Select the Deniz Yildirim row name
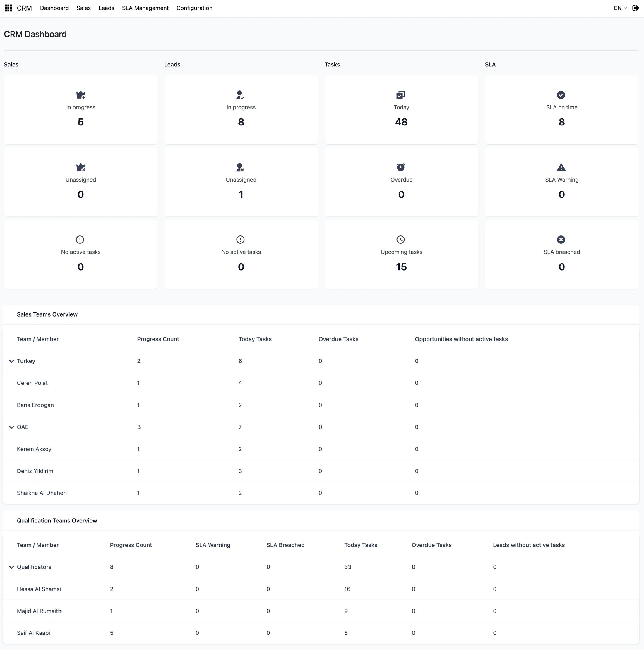This screenshot has width=644, height=650. (35, 471)
